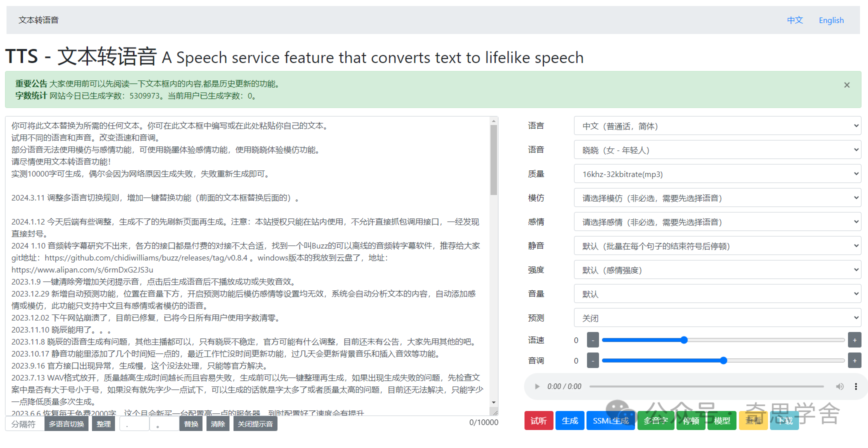Click the 0/10000 character counter
Screen dimensions: 868x448
pos(483,422)
